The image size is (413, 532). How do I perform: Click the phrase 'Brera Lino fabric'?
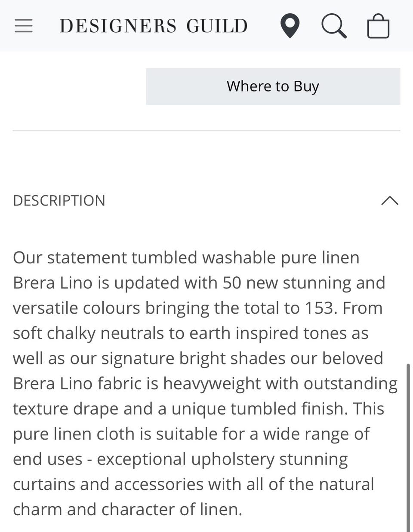pos(77,384)
